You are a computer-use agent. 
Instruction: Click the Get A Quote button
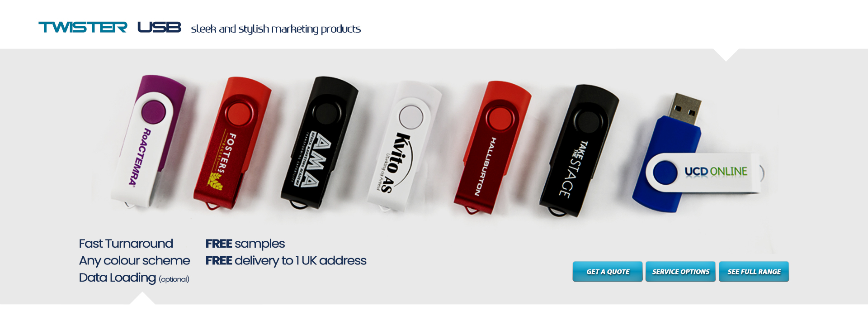607,272
